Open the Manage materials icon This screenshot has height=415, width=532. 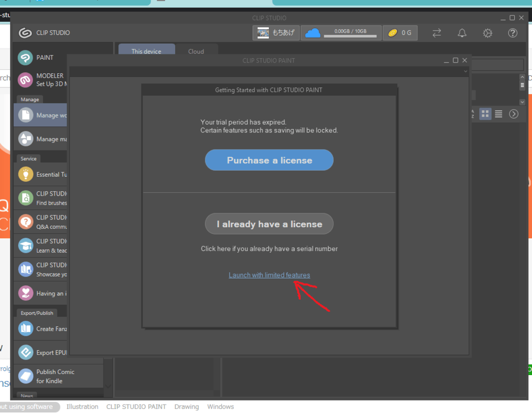pos(25,139)
